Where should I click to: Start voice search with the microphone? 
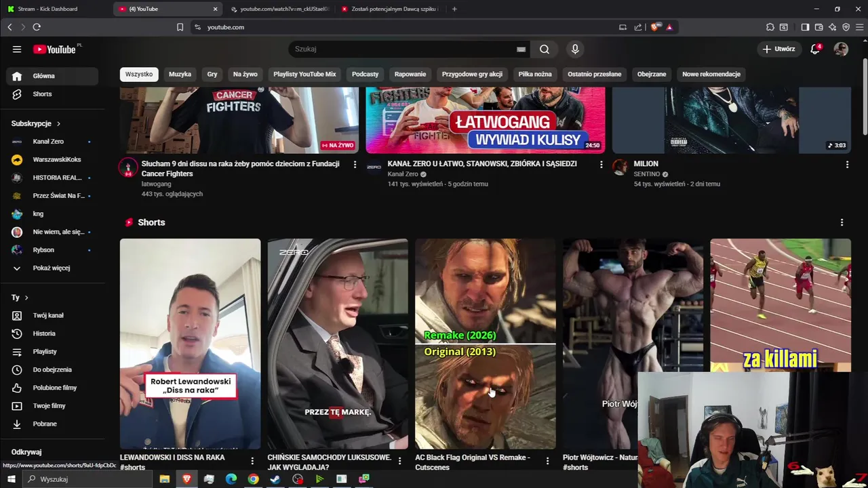coord(575,49)
